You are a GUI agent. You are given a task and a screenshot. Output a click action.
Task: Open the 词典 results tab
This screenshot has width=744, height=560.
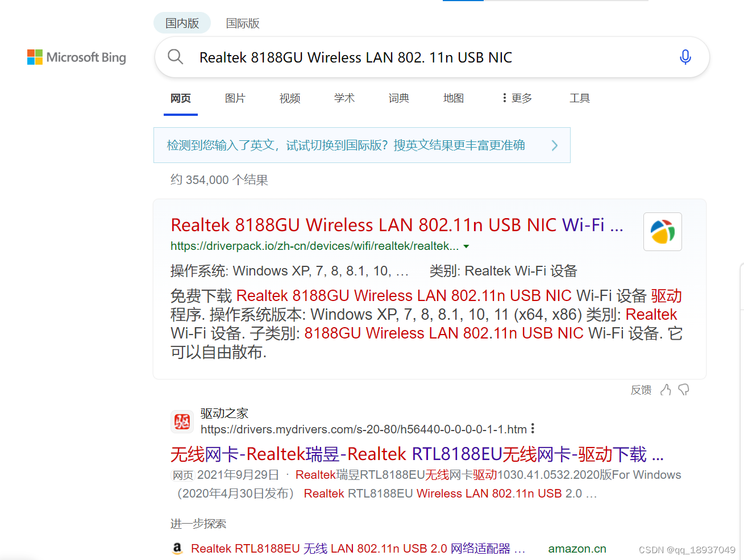tap(399, 98)
